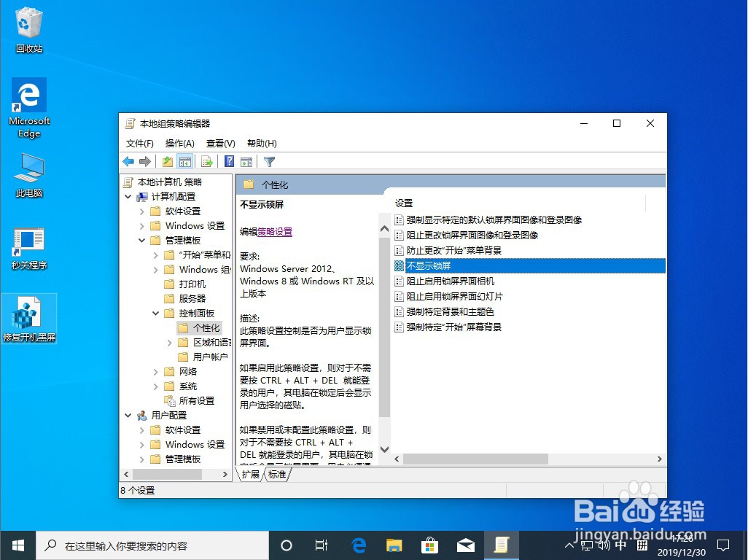Expand Windows 设置 under 计算机配置
The image size is (748, 560).
point(141,225)
